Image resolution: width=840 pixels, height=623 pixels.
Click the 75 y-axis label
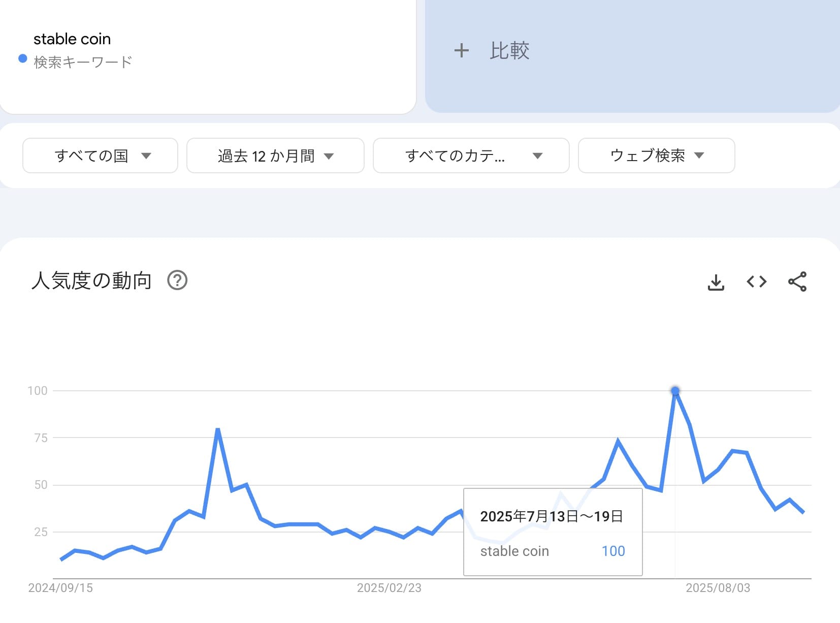tap(41, 438)
